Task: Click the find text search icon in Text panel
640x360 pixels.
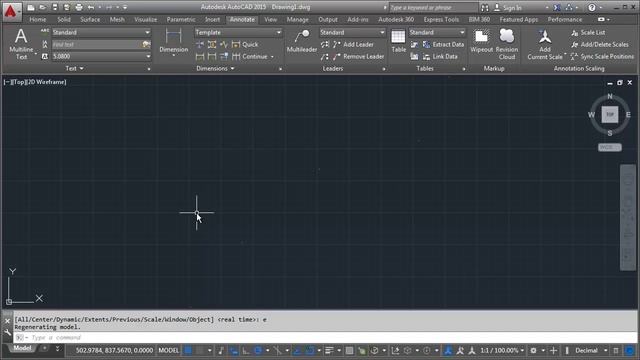Action: (146, 44)
